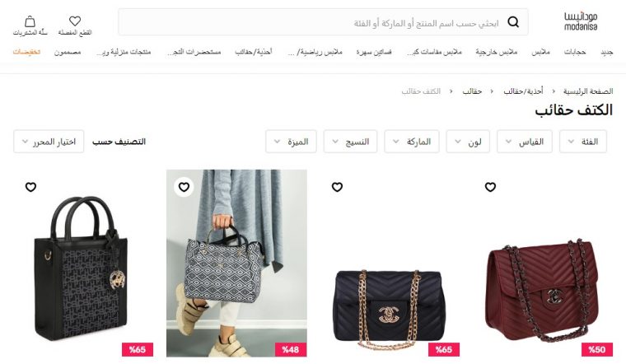Click the حقائب breadcrumb link

[472, 91]
